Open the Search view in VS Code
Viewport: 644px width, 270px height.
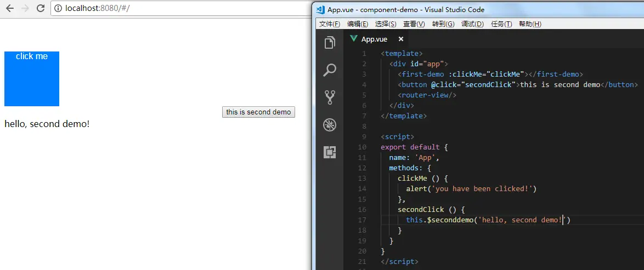[330, 70]
